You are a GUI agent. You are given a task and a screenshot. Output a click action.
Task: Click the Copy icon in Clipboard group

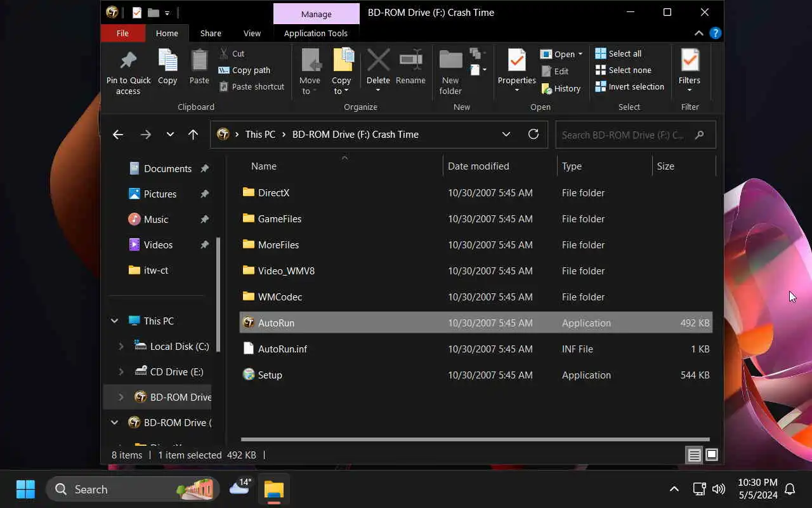(x=167, y=60)
